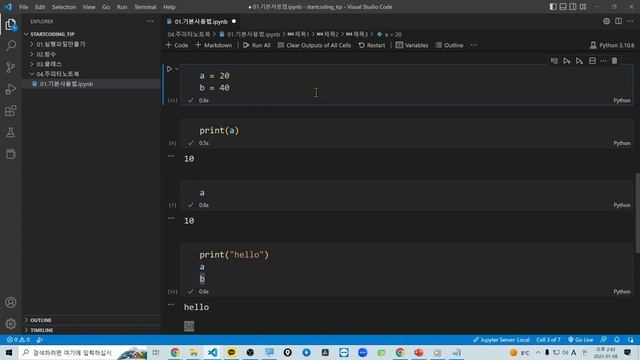The height and width of the screenshot is (360, 640).
Task: Open notebook settings gear at top right
Action: pyautogui.click(x=607, y=21)
